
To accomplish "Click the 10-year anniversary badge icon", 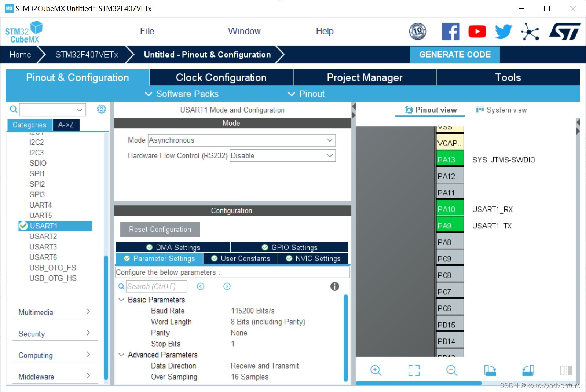I will point(418,32).
